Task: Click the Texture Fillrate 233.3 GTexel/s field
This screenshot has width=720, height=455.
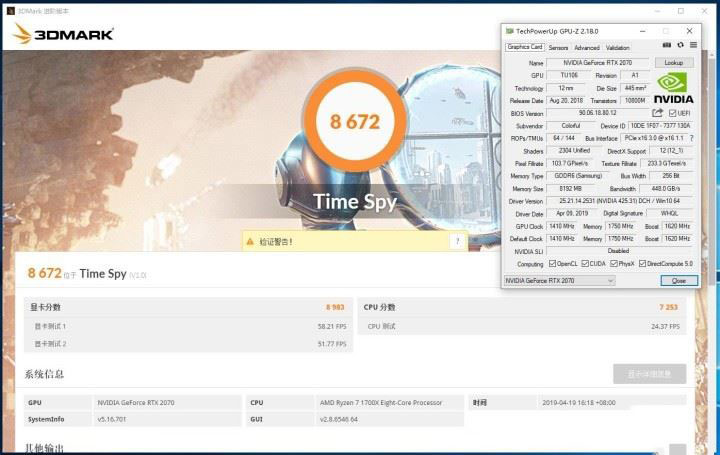Action: coord(667,163)
